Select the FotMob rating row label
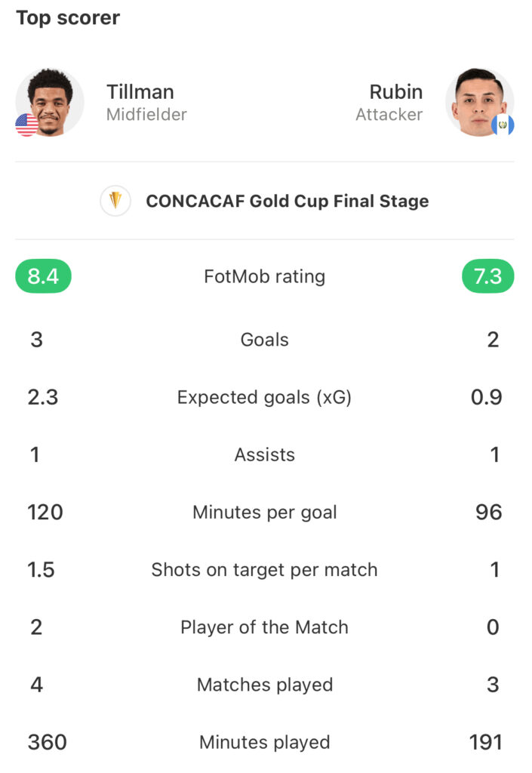This screenshot has height=773, width=532. [265, 276]
